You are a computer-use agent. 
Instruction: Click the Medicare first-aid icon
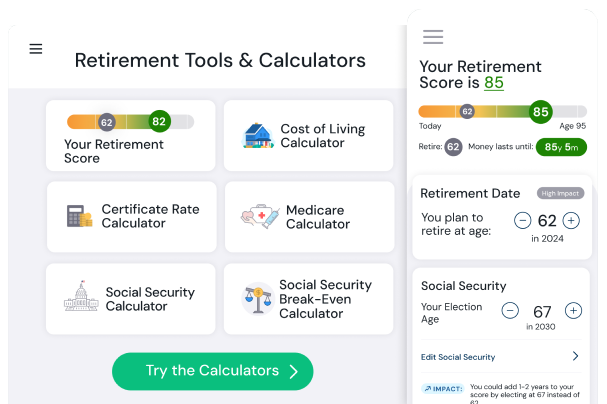pyautogui.click(x=259, y=217)
